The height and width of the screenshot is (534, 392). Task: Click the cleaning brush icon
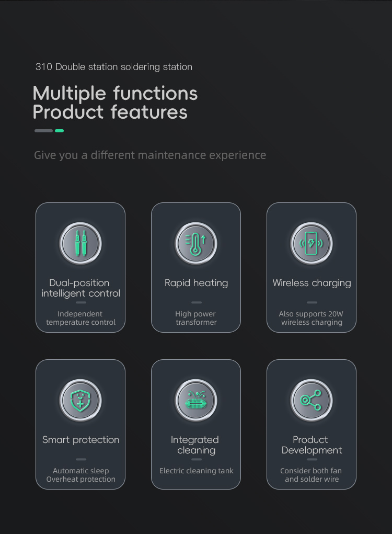tap(196, 400)
